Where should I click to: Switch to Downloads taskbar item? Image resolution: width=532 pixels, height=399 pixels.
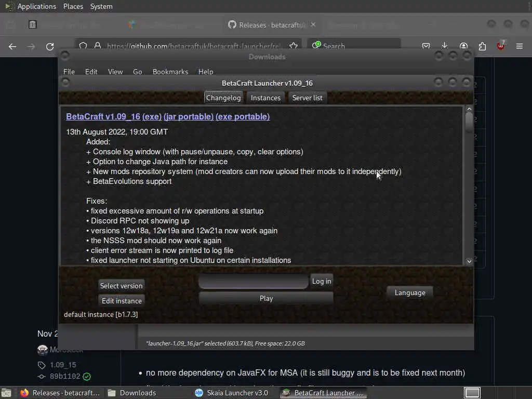132,393
